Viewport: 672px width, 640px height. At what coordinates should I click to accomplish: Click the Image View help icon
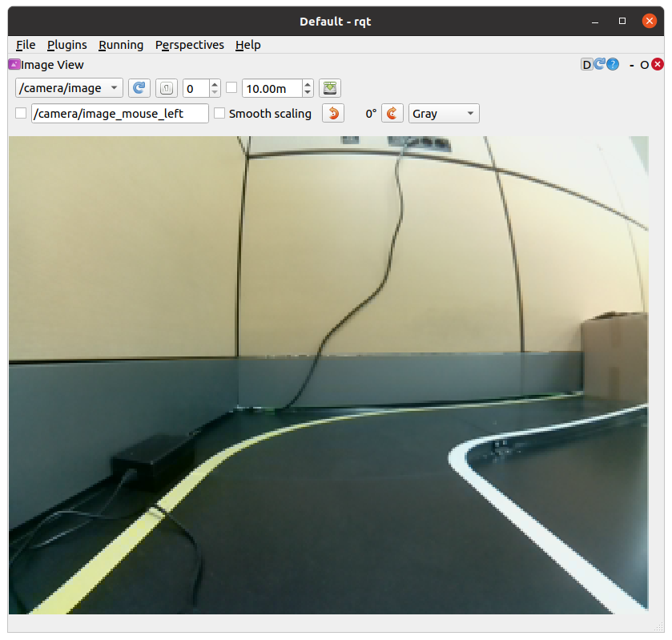(613, 64)
